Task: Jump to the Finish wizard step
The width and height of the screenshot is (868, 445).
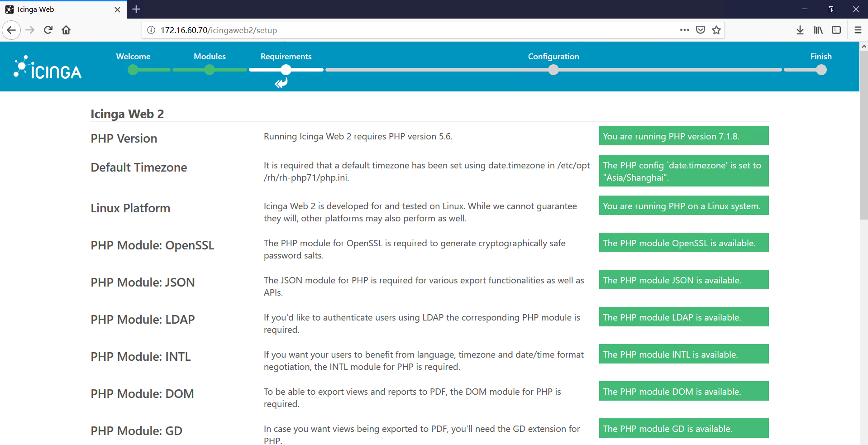Action: tap(821, 57)
